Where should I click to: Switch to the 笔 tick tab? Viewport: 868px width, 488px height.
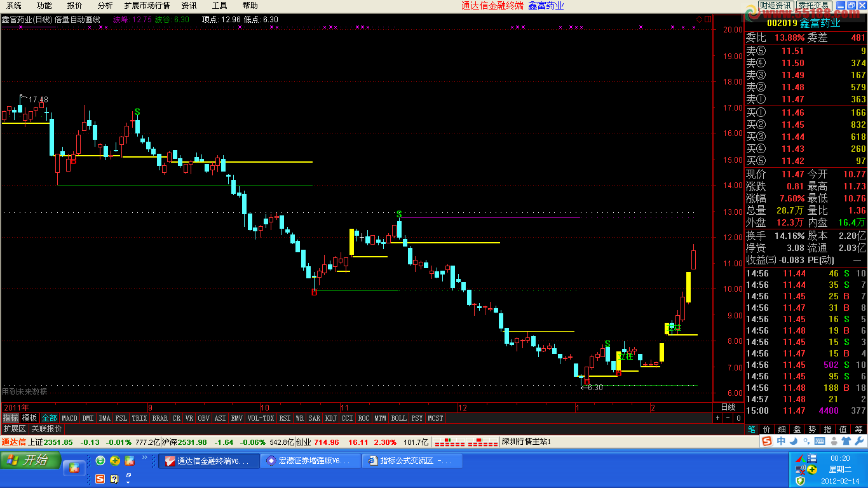pyautogui.click(x=752, y=430)
